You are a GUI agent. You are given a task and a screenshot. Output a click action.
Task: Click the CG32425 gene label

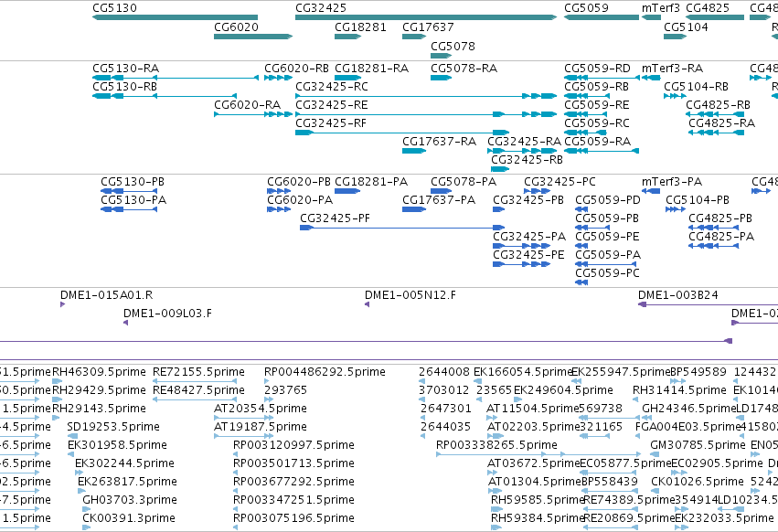[321, 8]
